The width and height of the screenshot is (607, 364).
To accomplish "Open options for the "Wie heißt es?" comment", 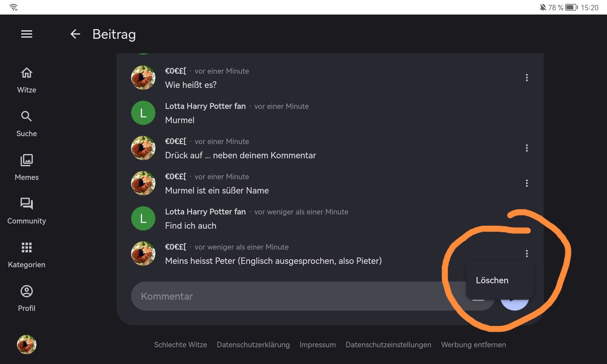I will [x=527, y=78].
